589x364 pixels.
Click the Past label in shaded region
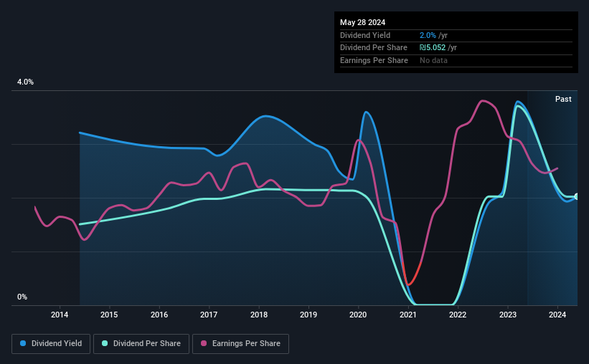click(x=563, y=99)
